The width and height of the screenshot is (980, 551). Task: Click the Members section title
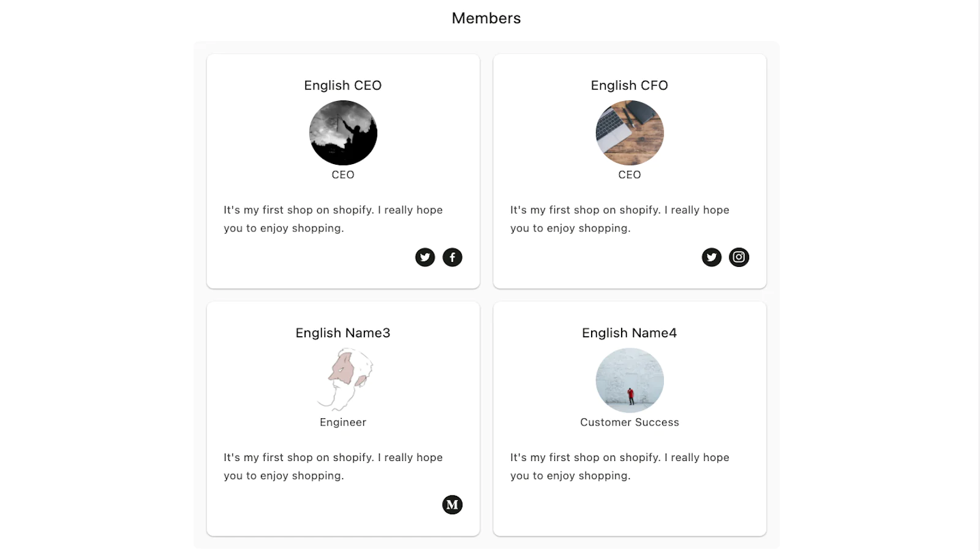[486, 18]
